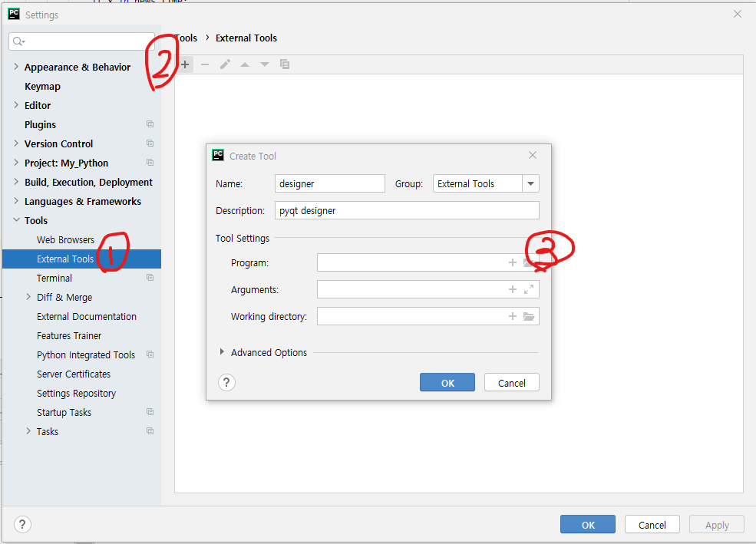Click Cancel in the Settings window
The height and width of the screenshot is (544, 756).
tap(652, 524)
